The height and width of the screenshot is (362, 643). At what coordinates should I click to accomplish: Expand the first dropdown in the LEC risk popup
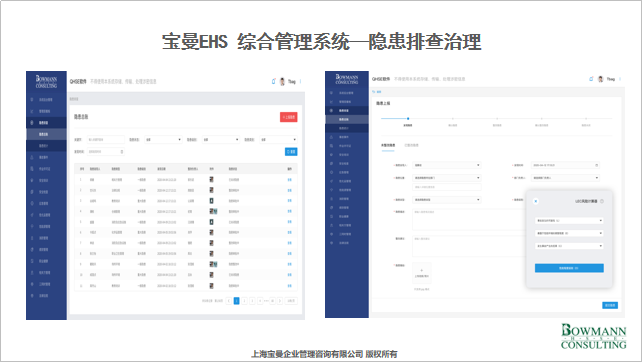(569, 221)
